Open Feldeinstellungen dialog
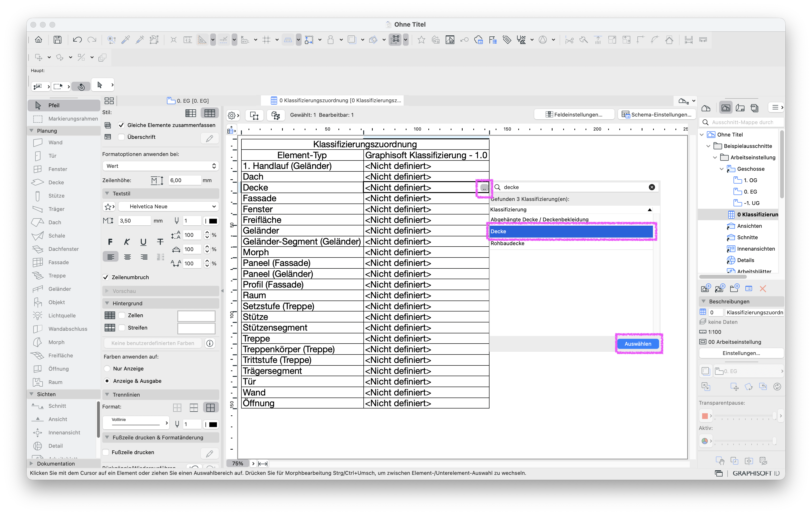 pos(574,115)
